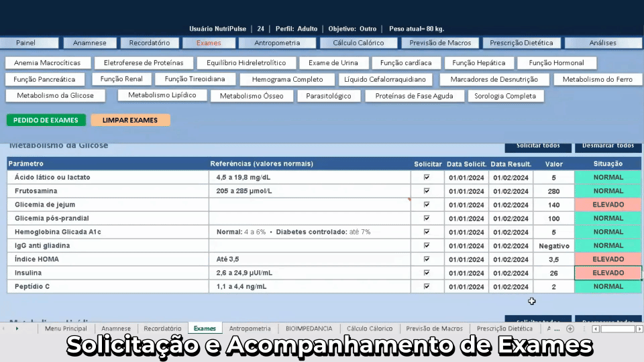
Task: Toggle Solicitar checkbox for Peptídio C
Action: [427, 286]
